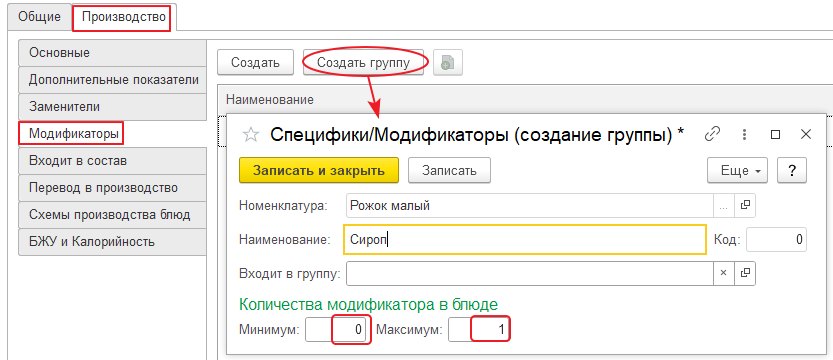Choose Номенклатура via ellipsis button
The height and width of the screenshot is (360, 833).
pyautogui.click(x=723, y=206)
